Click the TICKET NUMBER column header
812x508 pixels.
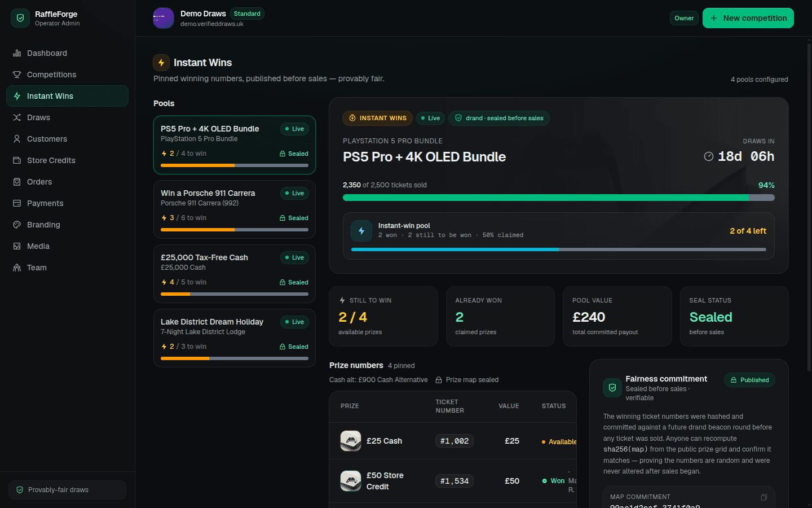[x=450, y=406]
